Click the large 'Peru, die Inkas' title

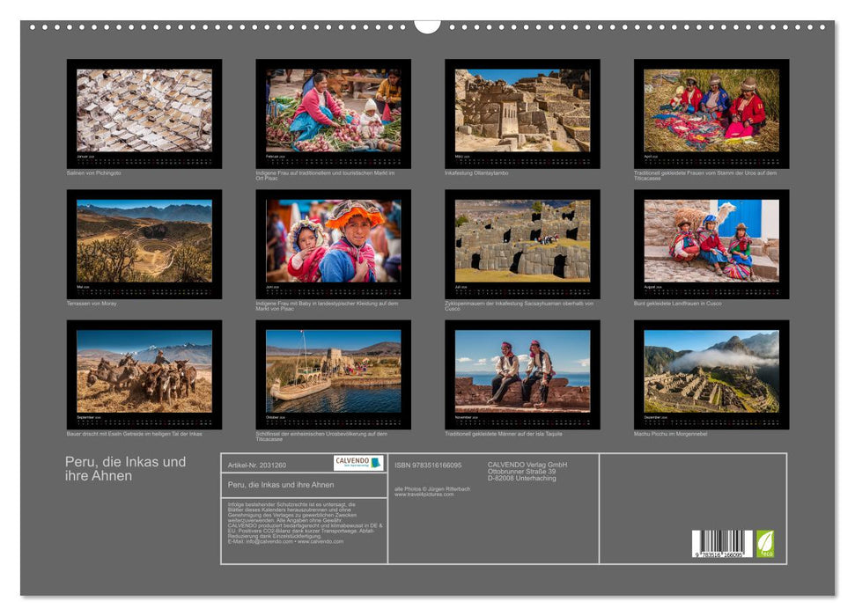point(125,468)
